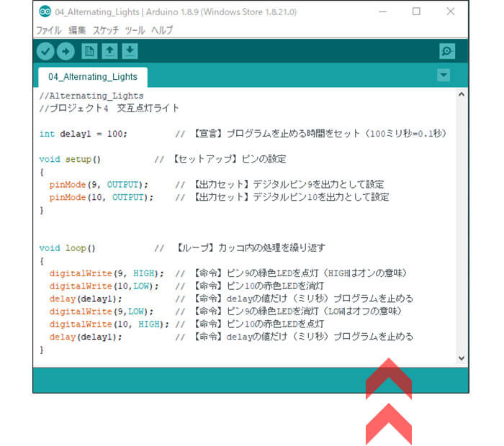Viewport: 504px width, 446px height.
Task: Click the editor scrollbar down arrow
Action: tap(462, 358)
